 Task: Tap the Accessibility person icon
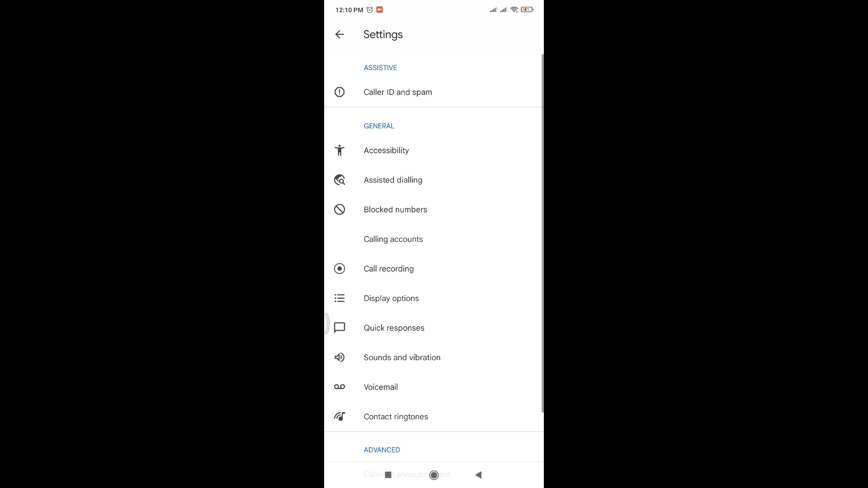(340, 150)
